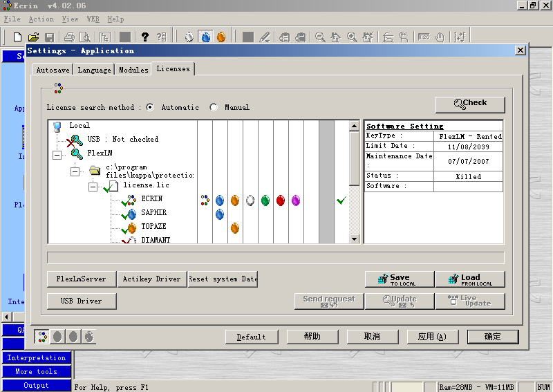The image size is (553, 392).
Task: Select Automatic license search method
Action: coord(150,107)
